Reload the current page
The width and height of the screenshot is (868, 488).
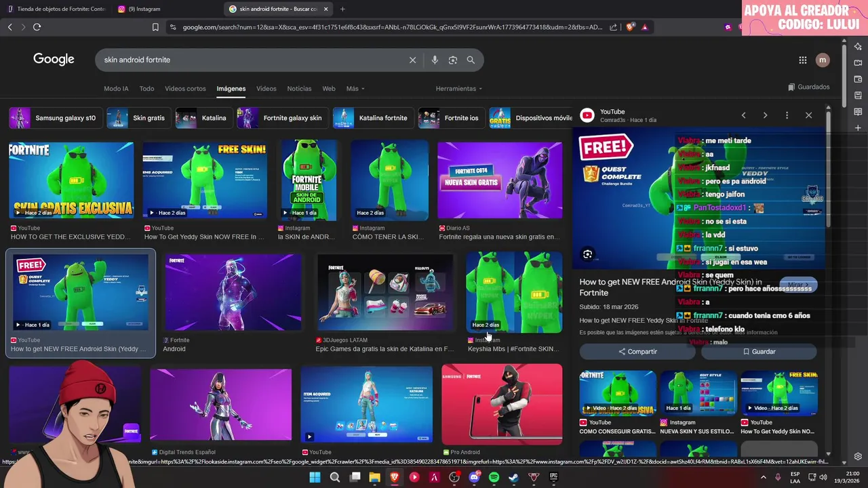click(x=37, y=27)
